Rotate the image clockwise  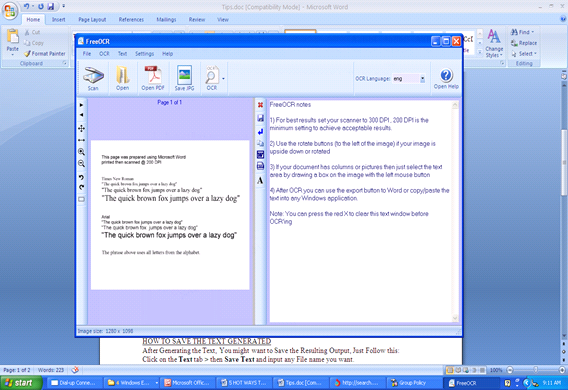(x=82, y=187)
